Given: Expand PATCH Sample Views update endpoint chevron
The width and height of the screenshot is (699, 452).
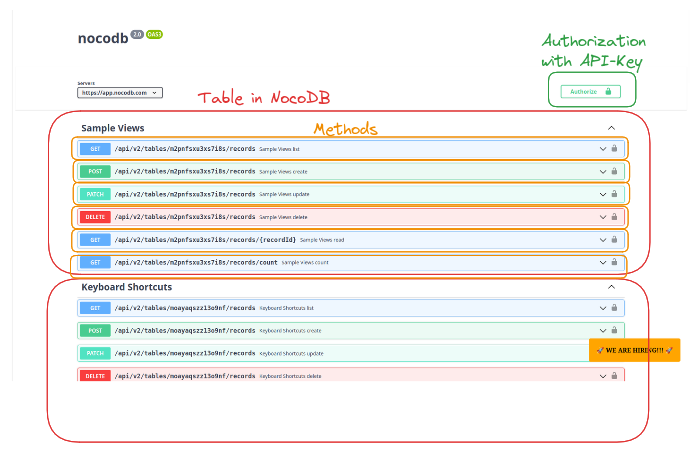Looking at the screenshot, I should [x=603, y=194].
